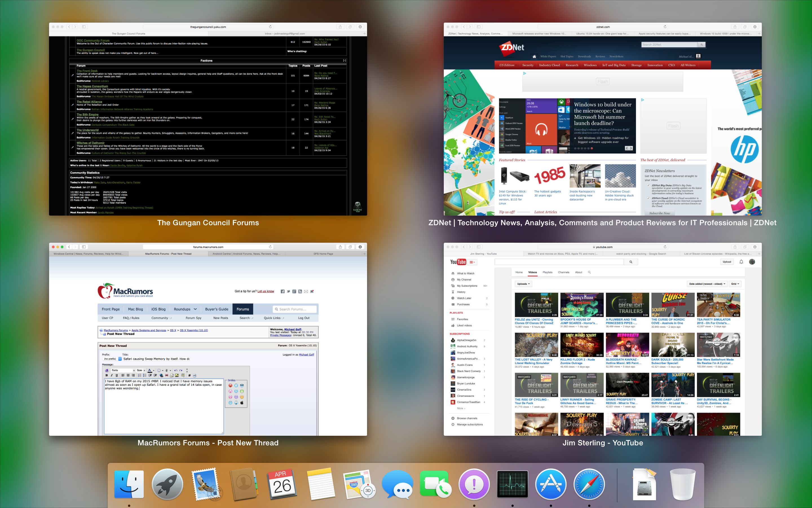Expand the attachments paperclip dropdown

171,371
